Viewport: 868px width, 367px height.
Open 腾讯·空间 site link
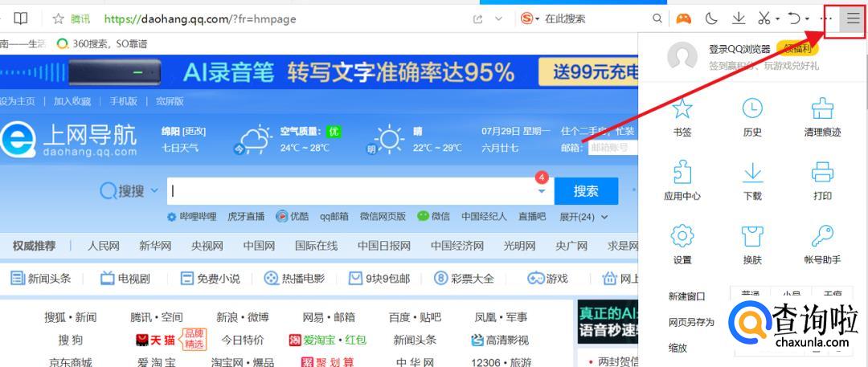(x=157, y=317)
